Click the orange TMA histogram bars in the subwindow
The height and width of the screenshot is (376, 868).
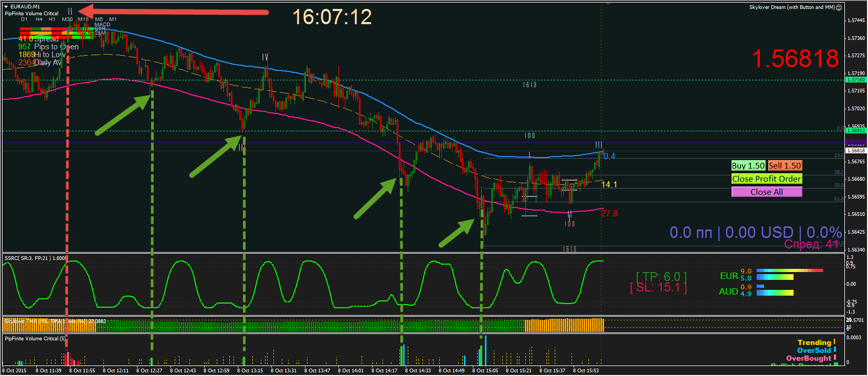[x=564, y=325]
